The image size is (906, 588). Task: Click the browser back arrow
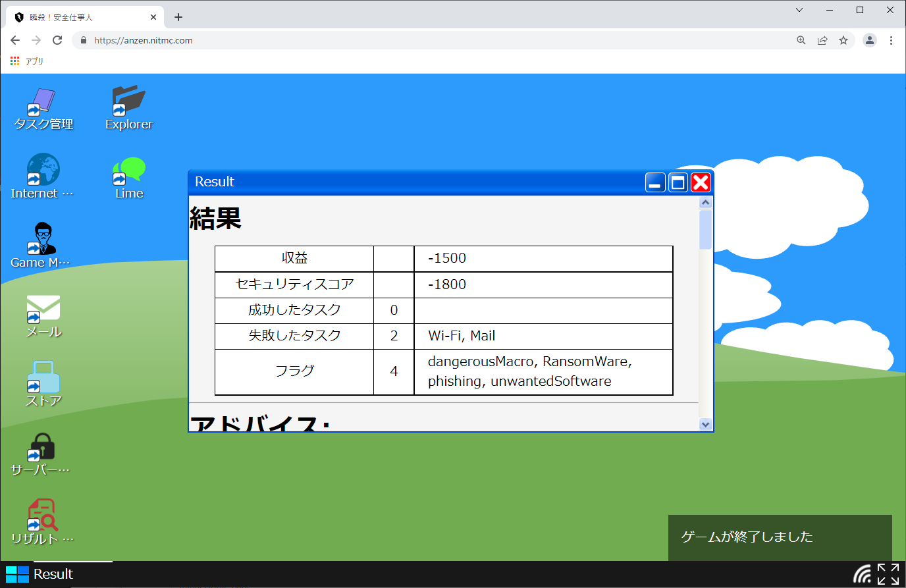click(15, 40)
